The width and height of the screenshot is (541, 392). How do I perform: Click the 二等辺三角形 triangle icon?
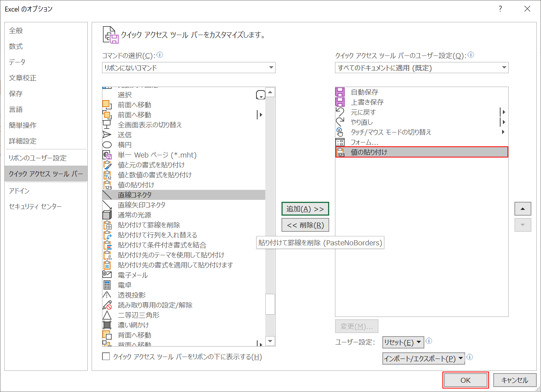(107, 315)
